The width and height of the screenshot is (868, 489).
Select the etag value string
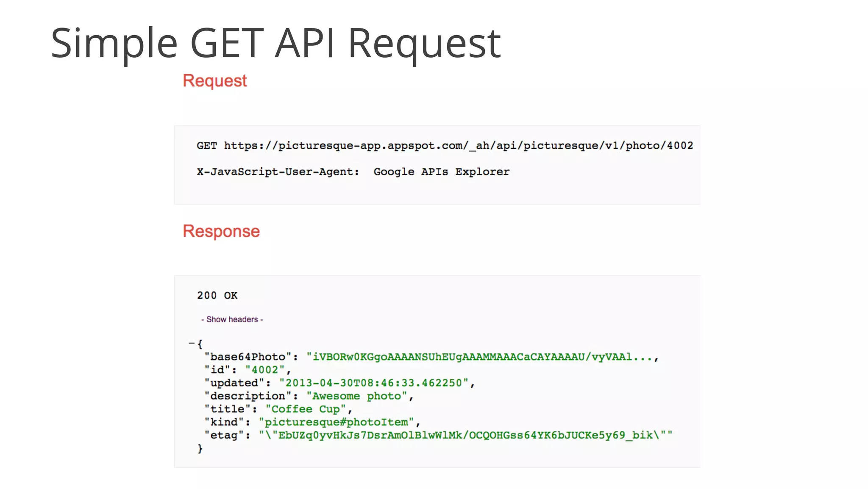tap(465, 436)
